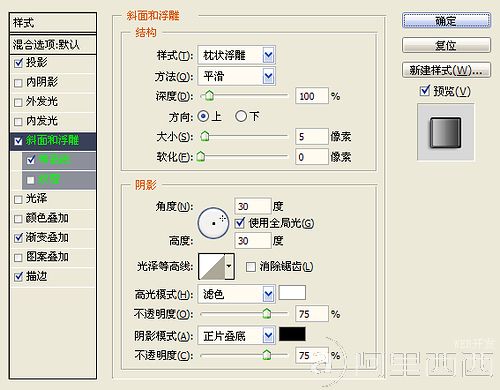Enable the 内阴影 inner shadow checkbox
This screenshot has height=390, width=500.
pos(18,83)
